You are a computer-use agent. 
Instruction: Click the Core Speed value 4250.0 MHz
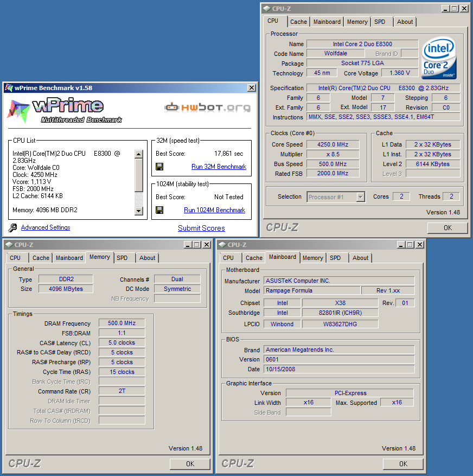[333, 144]
